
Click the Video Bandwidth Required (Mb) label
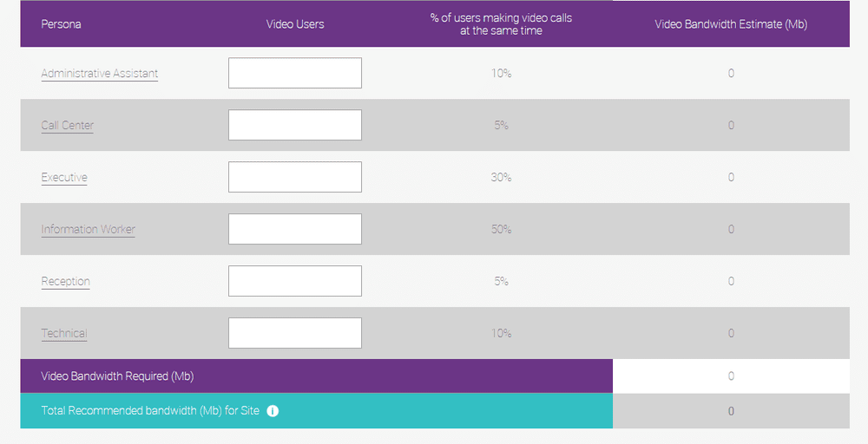pos(117,376)
